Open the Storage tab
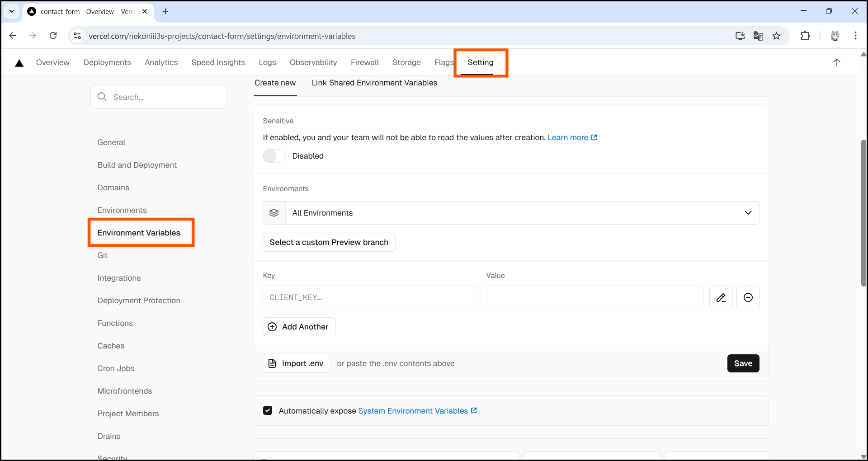The image size is (868, 461). point(406,62)
